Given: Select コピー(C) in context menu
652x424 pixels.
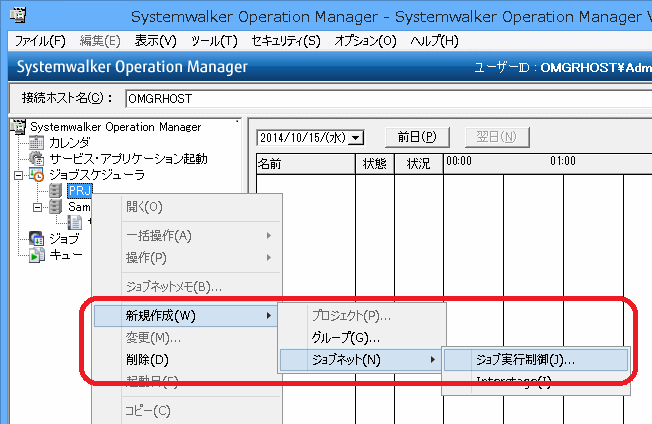Looking at the screenshot, I should [188, 411].
